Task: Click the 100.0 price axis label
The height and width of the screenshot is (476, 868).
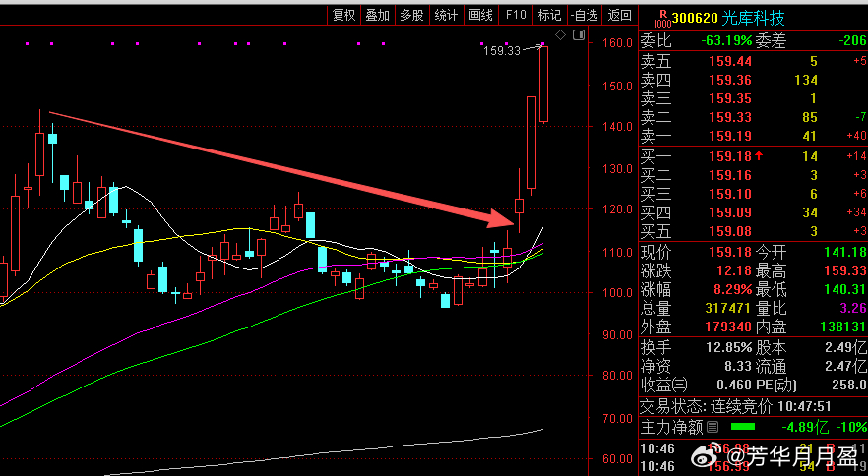Action: [x=617, y=293]
